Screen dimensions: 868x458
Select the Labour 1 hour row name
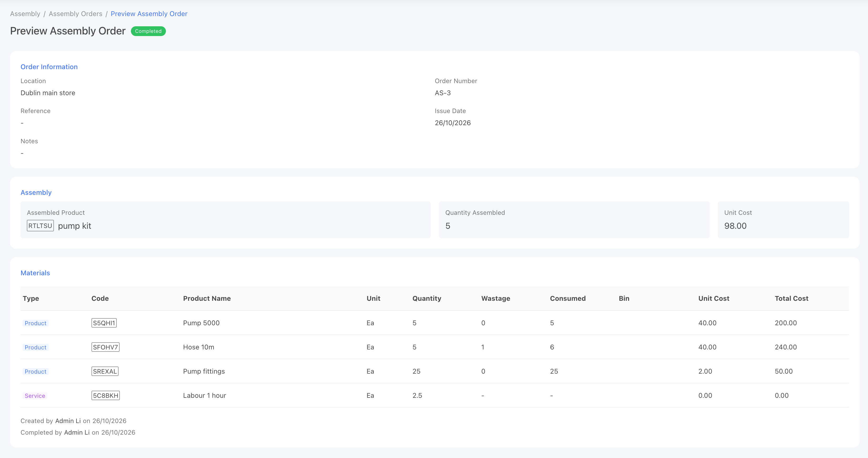(x=205, y=396)
